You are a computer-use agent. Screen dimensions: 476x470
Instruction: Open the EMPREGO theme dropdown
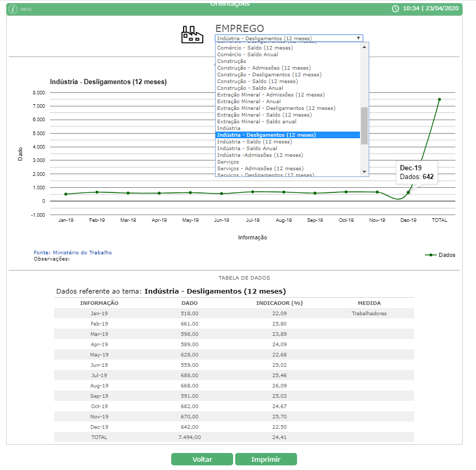point(289,38)
